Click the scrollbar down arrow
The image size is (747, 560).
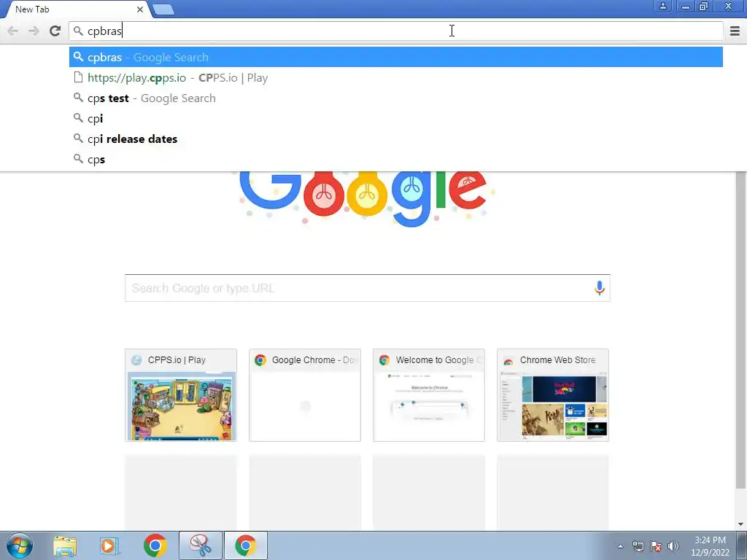pos(740,524)
